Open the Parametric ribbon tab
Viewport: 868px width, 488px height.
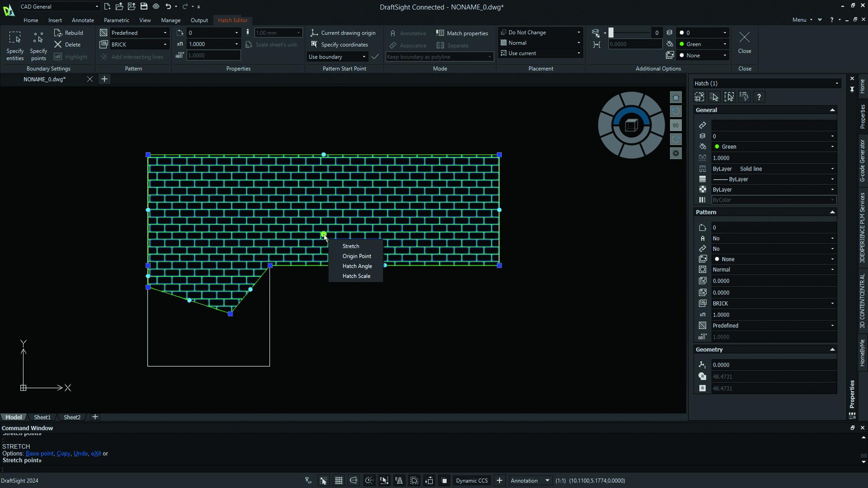click(x=116, y=20)
